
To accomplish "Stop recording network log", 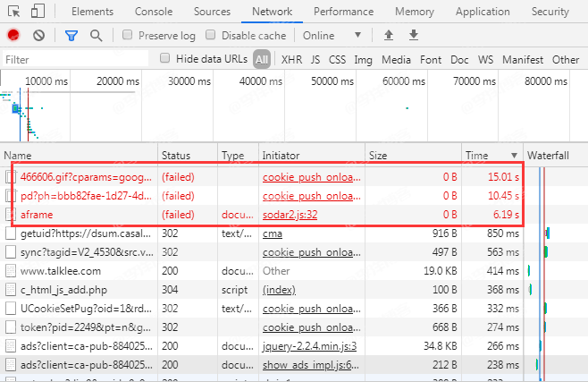I will point(13,36).
